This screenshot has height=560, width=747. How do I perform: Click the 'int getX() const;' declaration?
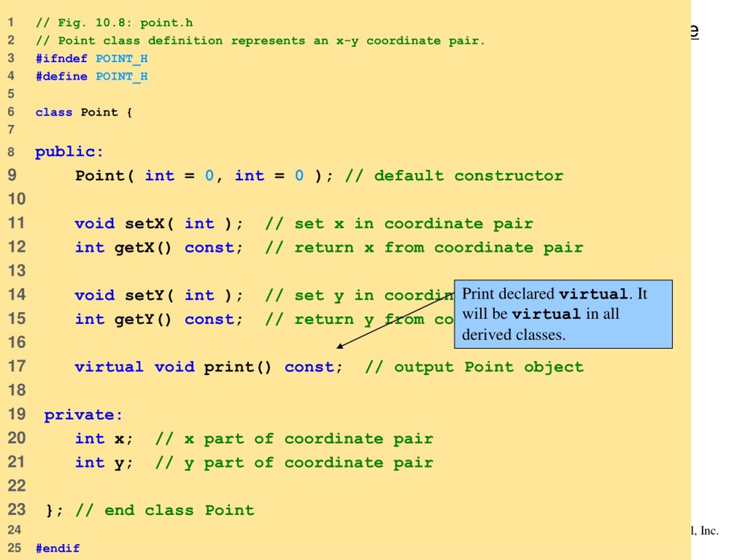(x=159, y=248)
